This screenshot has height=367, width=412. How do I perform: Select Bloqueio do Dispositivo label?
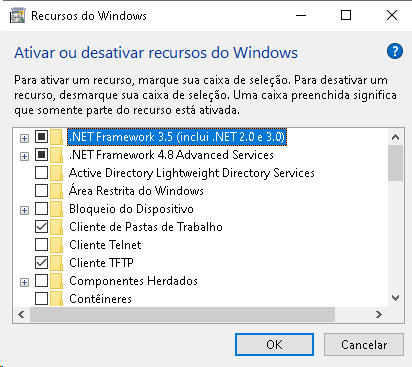[x=131, y=209]
